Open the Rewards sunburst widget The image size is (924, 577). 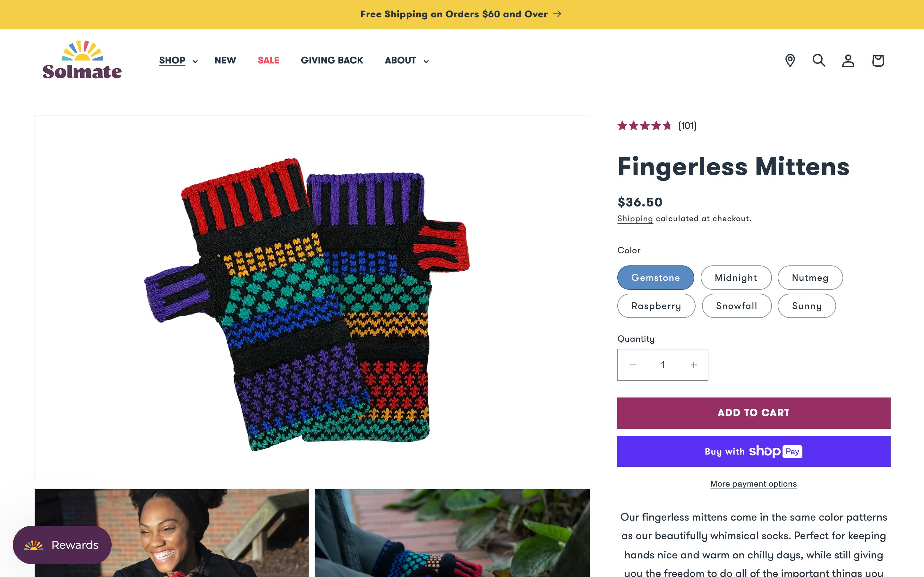tap(34, 545)
